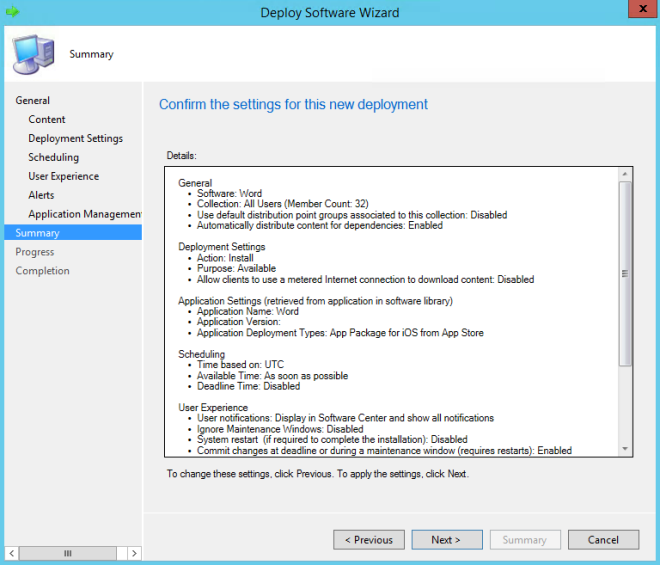Click the 'Deployment Settings' section heading in details
660x565 pixels.
pos(221,247)
